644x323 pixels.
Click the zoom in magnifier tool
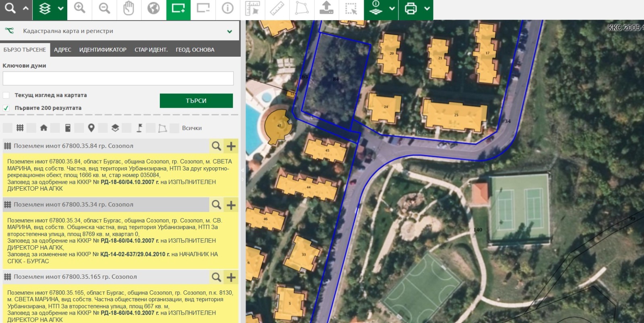tap(80, 8)
